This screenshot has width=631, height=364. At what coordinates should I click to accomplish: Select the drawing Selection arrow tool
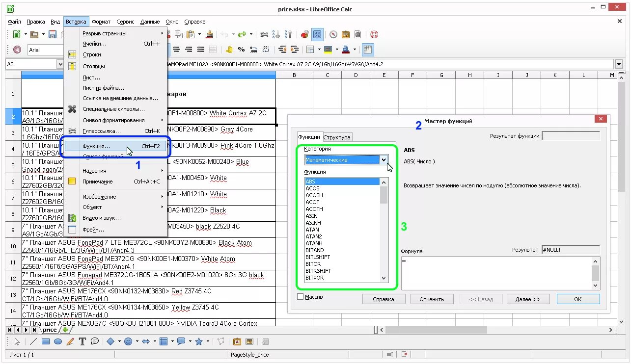point(17,341)
